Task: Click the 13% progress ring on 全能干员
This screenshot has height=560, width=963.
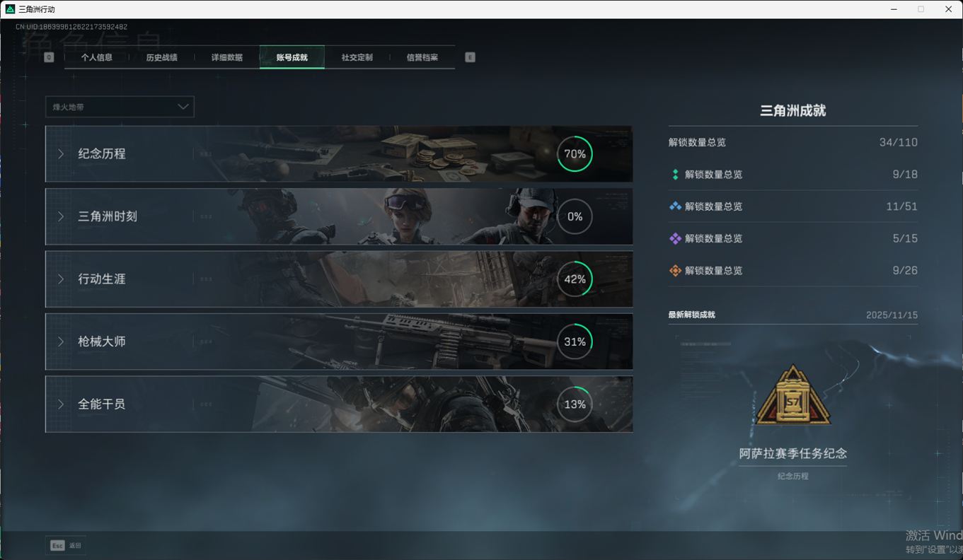Action: pyautogui.click(x=575, y=404)
